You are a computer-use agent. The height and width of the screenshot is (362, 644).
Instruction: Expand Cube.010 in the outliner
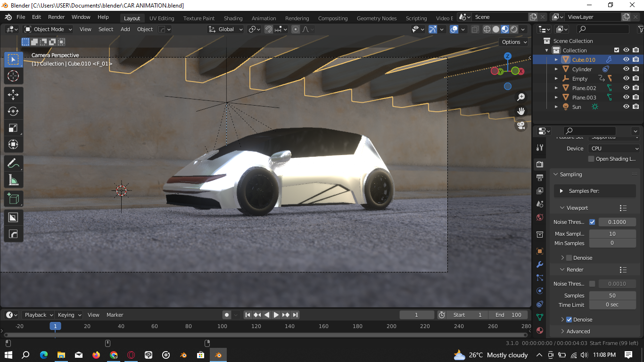tap(556, 60)
